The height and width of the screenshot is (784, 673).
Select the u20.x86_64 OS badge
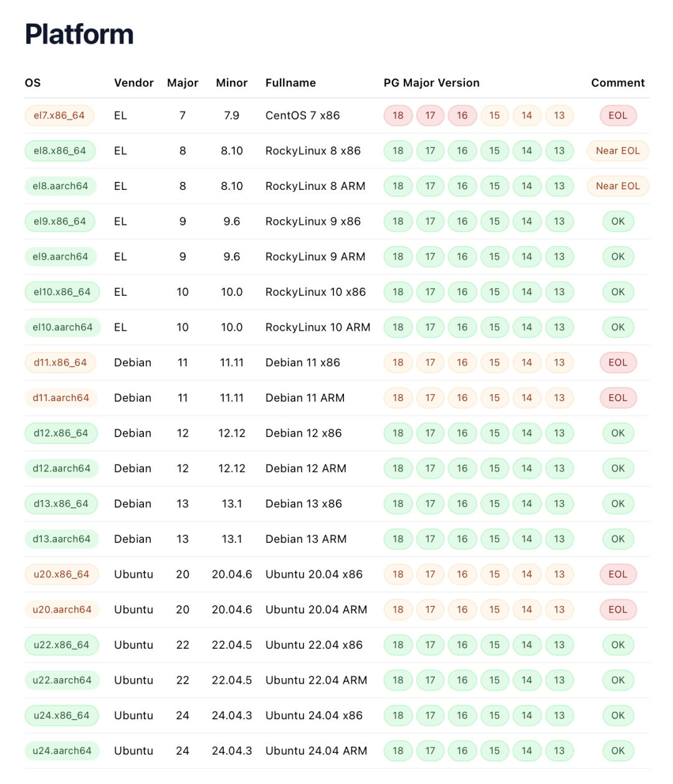[62, 574]
